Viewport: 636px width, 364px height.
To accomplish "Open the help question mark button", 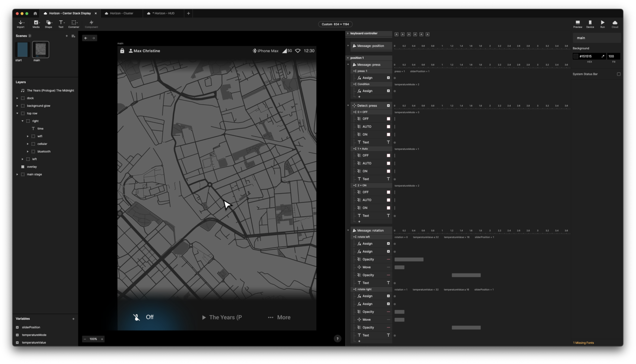I will click(338, 339).
